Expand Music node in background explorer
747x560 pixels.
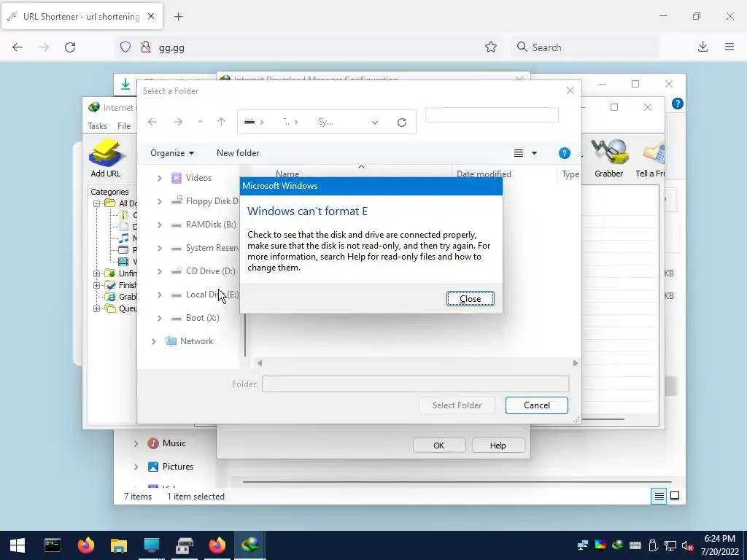click(x=136, y=444)
